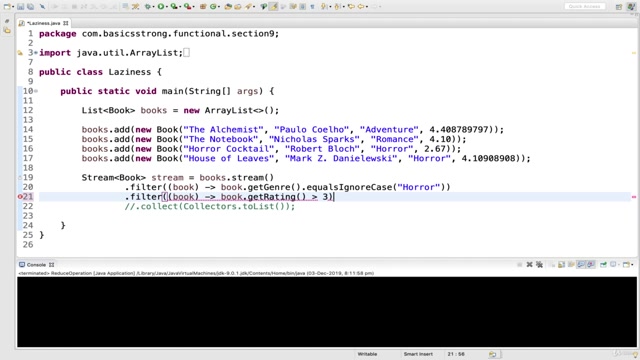Click the '21 : 56' cursor position text
The height and width of the screenshot is (360, 640).
456,354
